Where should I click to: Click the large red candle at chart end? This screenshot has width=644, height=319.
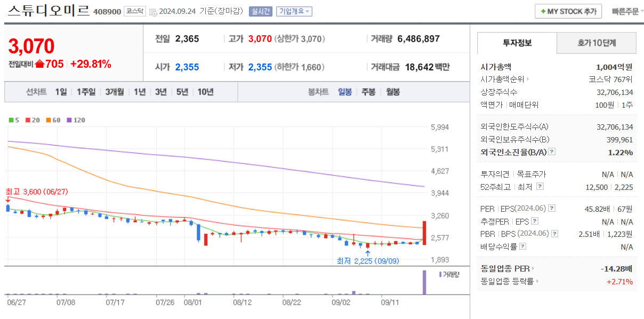(424, 232)
